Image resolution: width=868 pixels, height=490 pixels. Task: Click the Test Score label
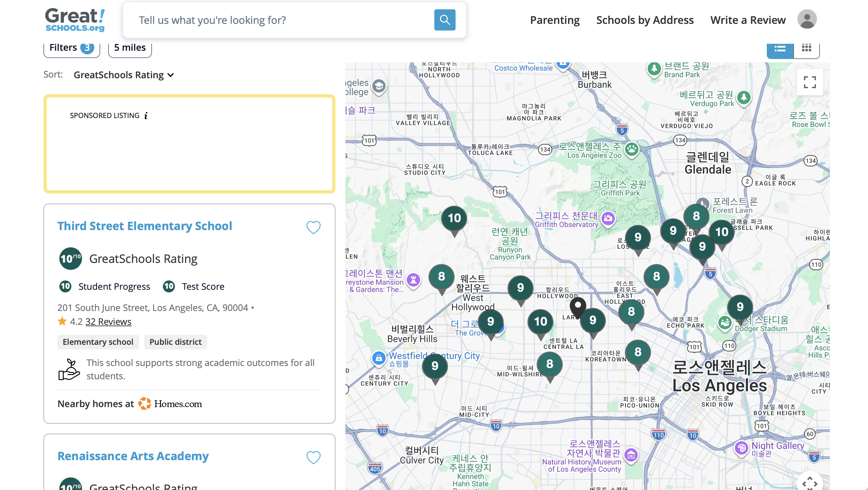(203, 286)
